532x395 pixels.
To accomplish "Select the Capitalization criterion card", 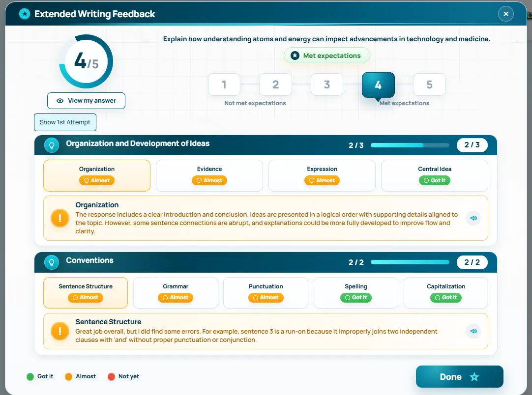I will click(446, 293).
